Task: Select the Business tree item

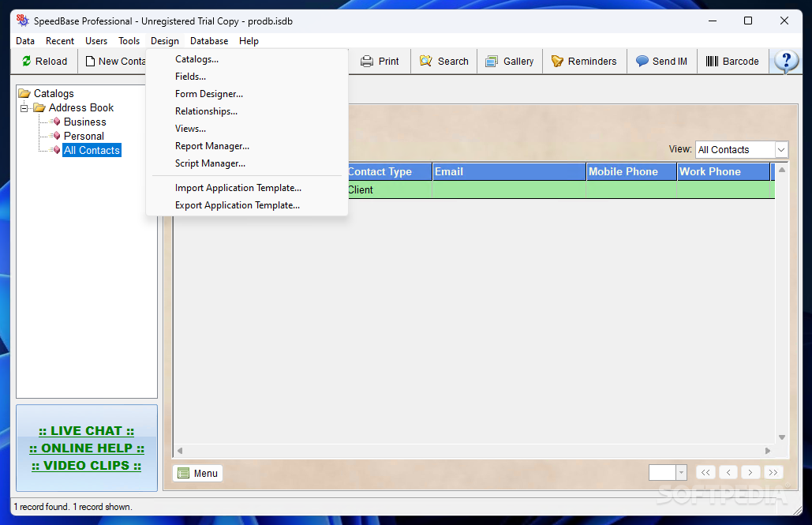Action: tap(85, 122)
